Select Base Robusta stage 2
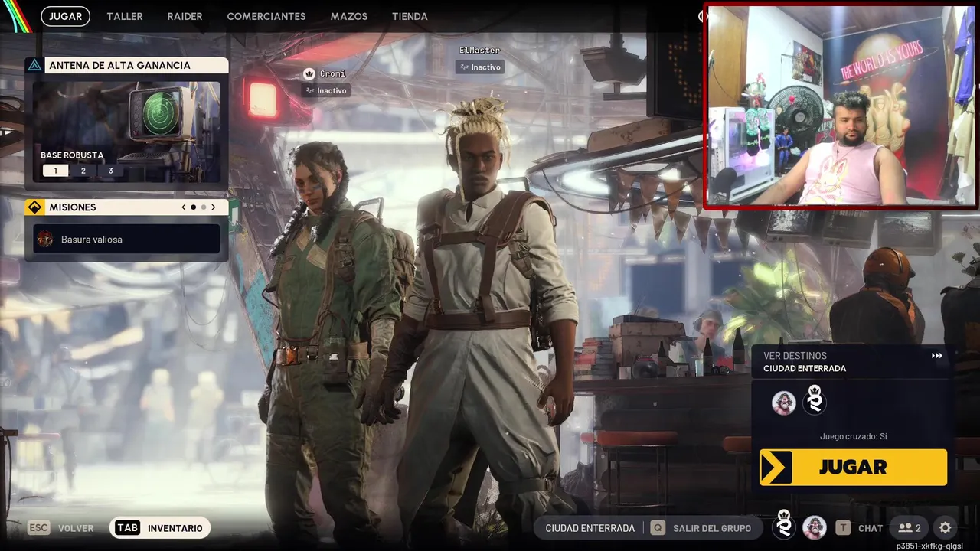The height and width of the screenshot is (551, 980). [83, 171]
